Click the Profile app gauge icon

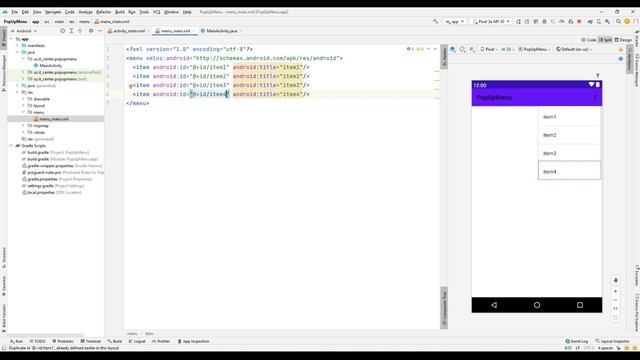(562, 21)
